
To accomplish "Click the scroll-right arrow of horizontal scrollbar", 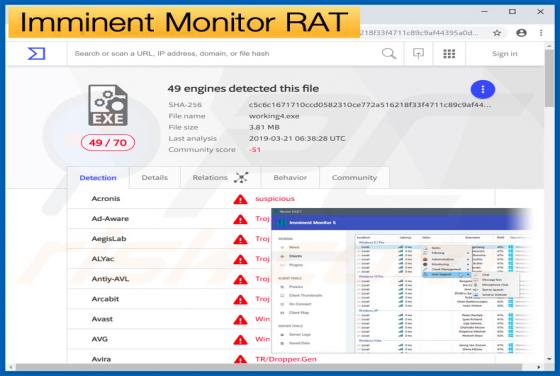I will tap(539, 367).
